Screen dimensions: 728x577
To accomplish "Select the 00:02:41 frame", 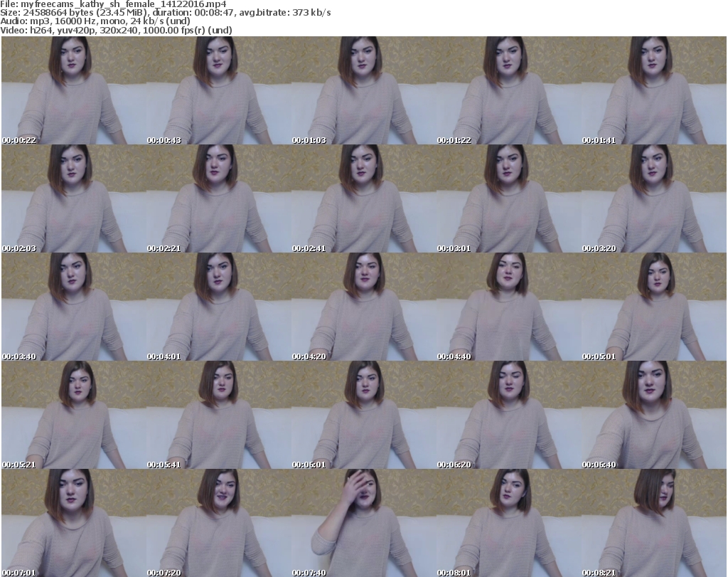I will coord(363,198).
